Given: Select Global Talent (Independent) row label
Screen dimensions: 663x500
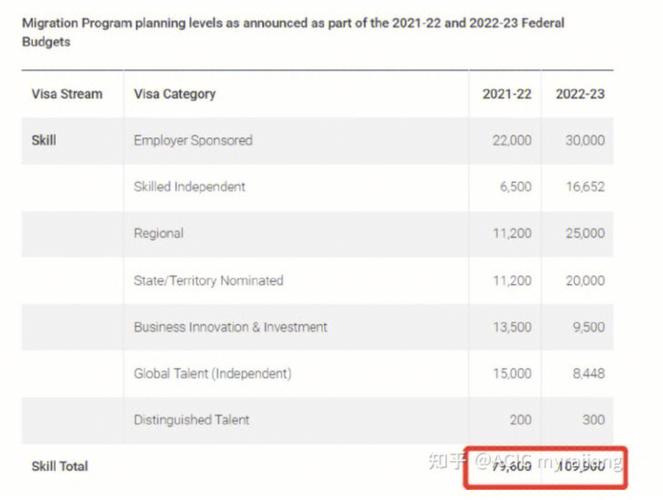Looking at the screenshot, I should [213, 374].
